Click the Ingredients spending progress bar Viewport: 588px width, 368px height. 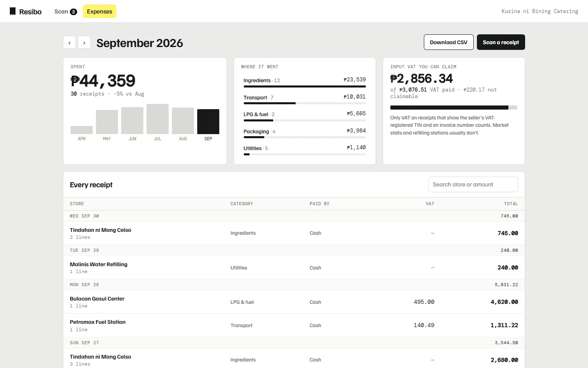305,87
